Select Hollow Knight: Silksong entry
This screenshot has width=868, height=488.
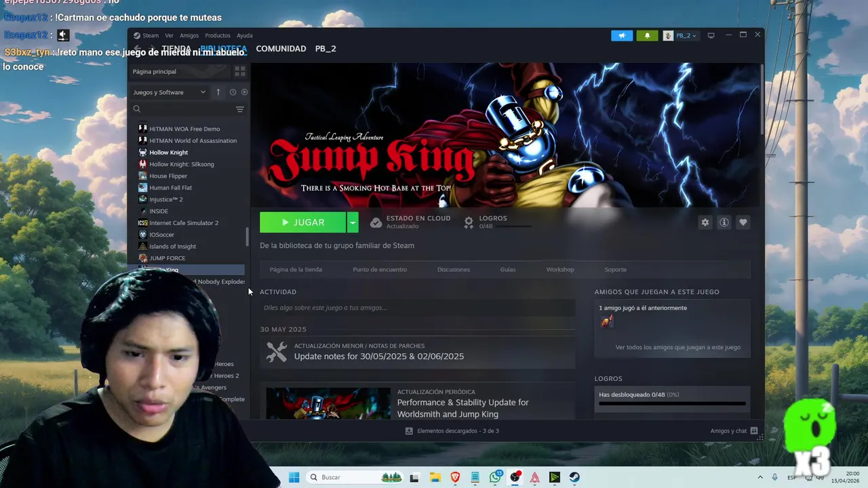pyautogui.click(x=181, y=164)
